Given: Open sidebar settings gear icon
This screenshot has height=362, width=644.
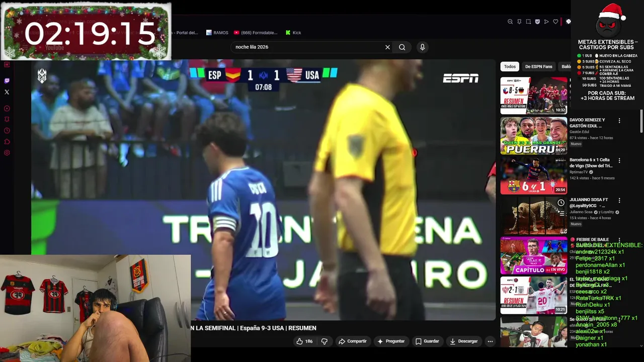Looking at the screenshot, I should (7, 153).
